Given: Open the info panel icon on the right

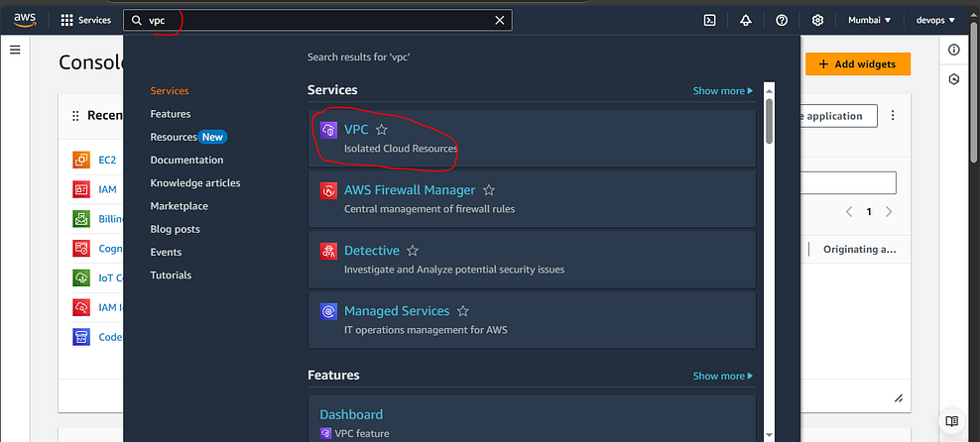Looking at the screenshot, I should click(954, 50).
